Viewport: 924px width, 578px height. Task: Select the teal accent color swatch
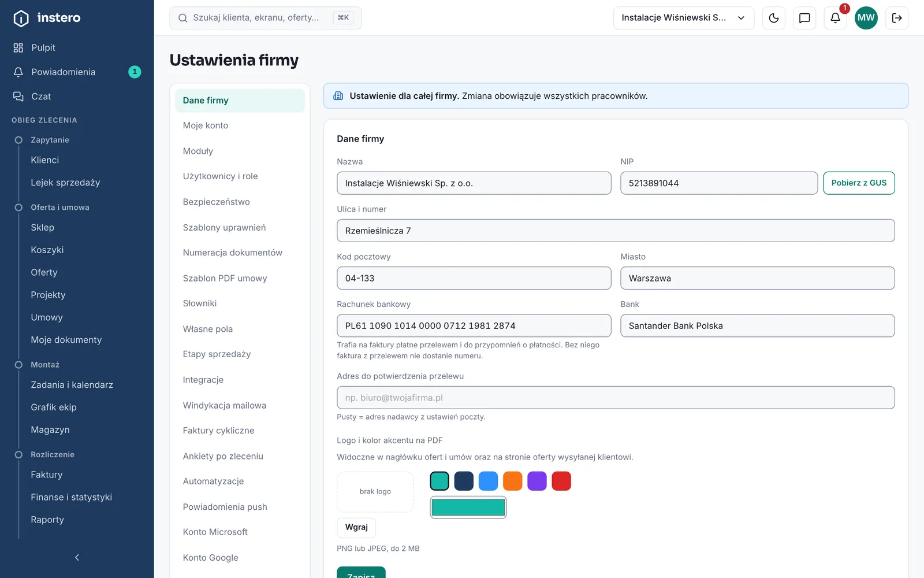point(439,481)
